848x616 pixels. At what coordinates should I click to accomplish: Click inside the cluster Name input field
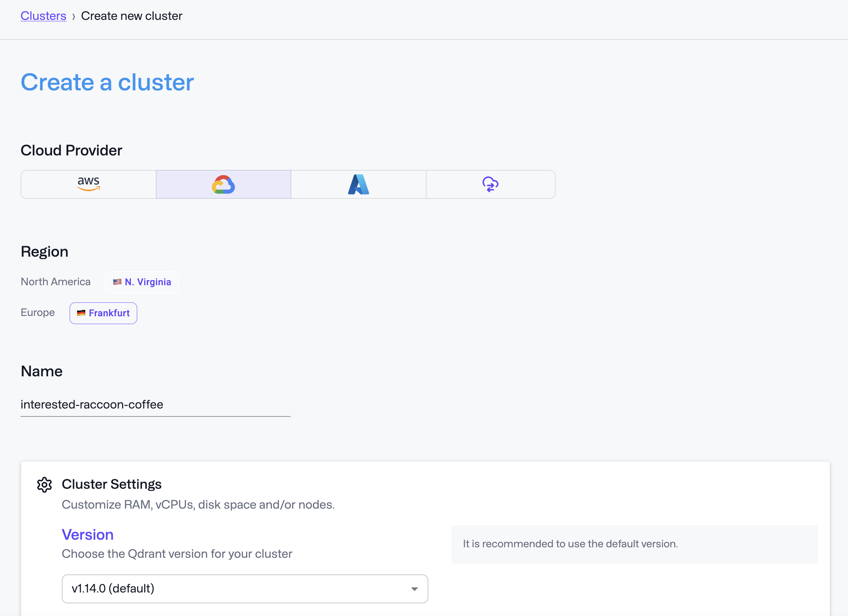point(155,404)
